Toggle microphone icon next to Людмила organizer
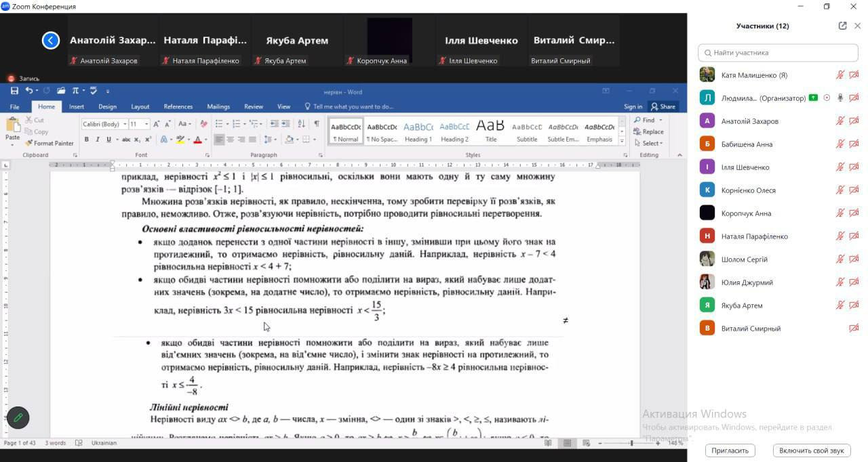Screen dimensions: 868x462 (x=840, y=98)
